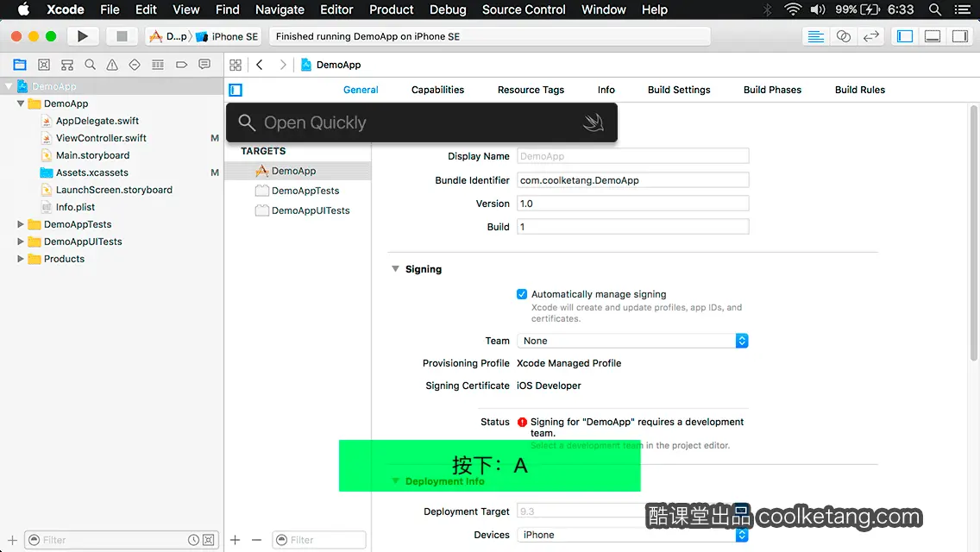Open Notification Center in menu bar
The image size is (980, 552).
[x=963, y=9]
